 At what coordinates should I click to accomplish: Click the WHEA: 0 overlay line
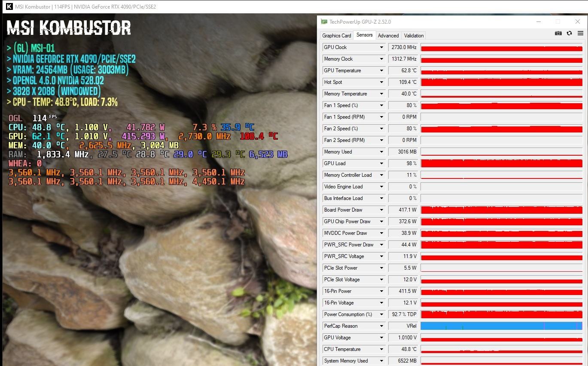click(25, 163)
